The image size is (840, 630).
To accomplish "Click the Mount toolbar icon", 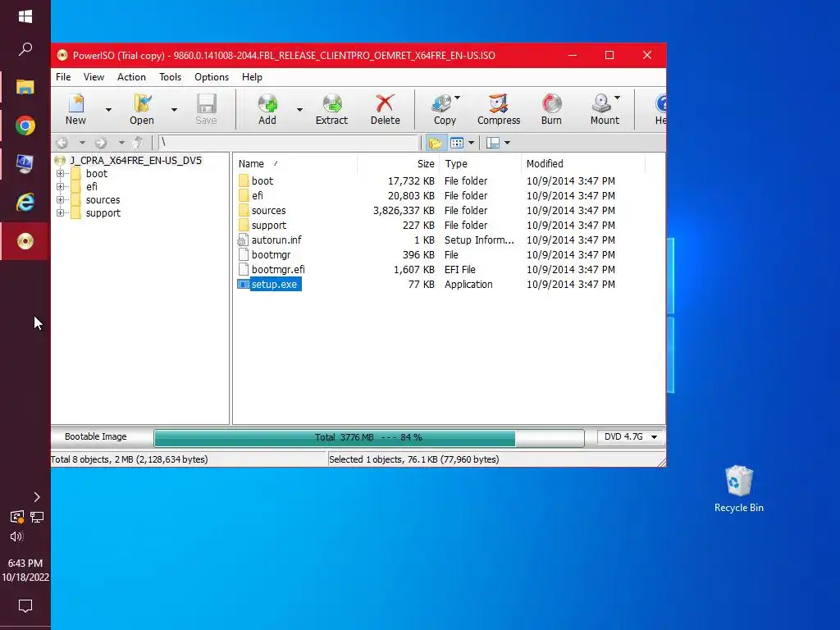I will [x=603, y=109].
